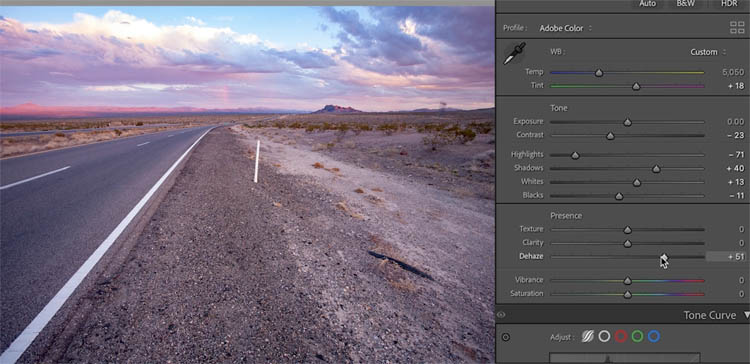This screenshot has height=364, width=750.
Task: Choose the blue channel curve circle
Action: [654, 336]
